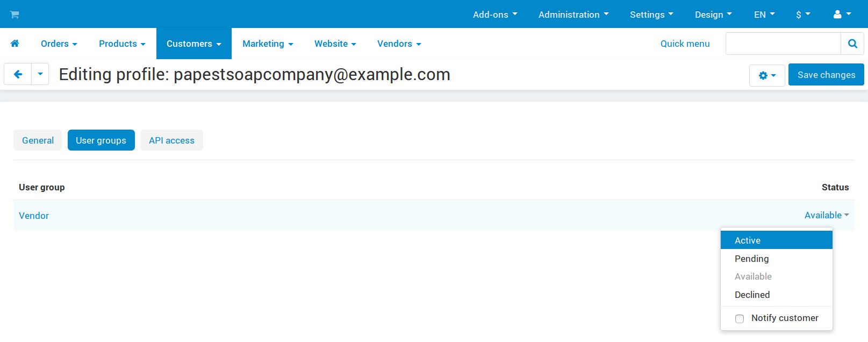Open the EN language selector
The height and width of the screenshot is (342, 868).
pos(764,15)
